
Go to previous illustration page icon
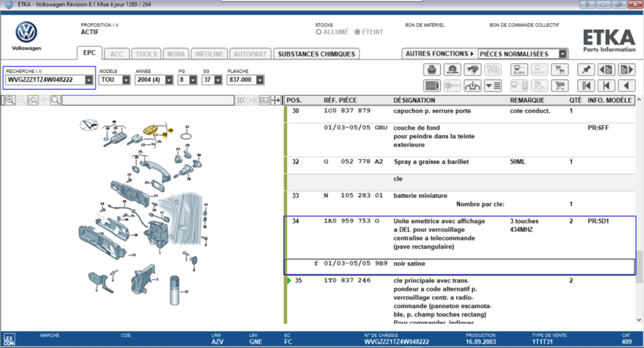pos(606,70)
